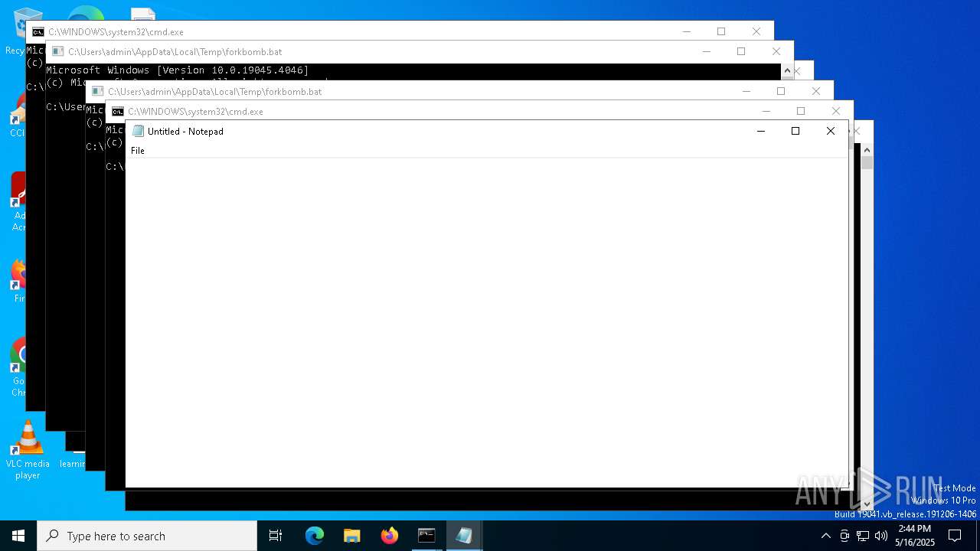The image size is (980, 551).
Task: Click the taskbar search box
Action: point(147,536)
